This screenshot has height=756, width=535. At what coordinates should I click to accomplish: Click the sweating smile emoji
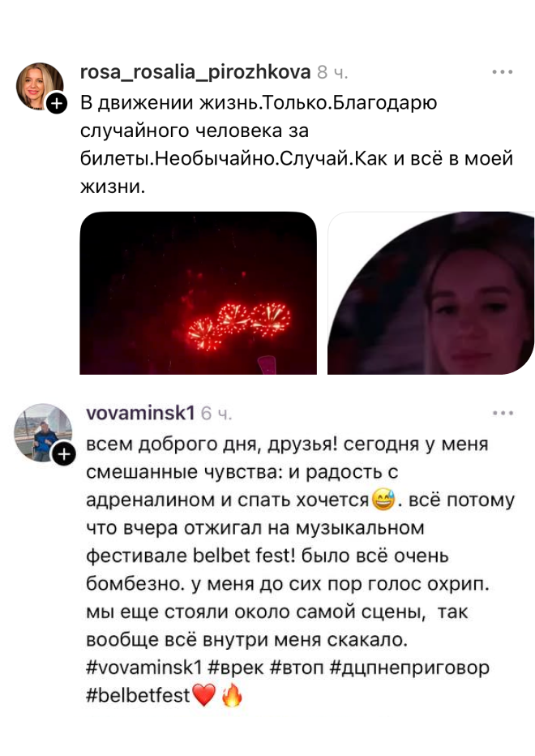(x=383, y=500)
